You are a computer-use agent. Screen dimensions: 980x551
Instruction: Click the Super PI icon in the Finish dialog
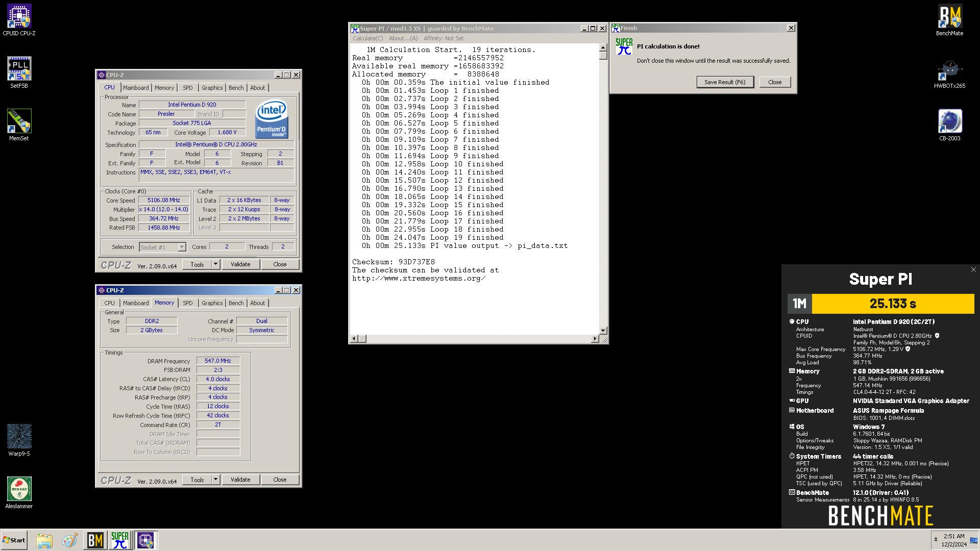tap(624, 46)
